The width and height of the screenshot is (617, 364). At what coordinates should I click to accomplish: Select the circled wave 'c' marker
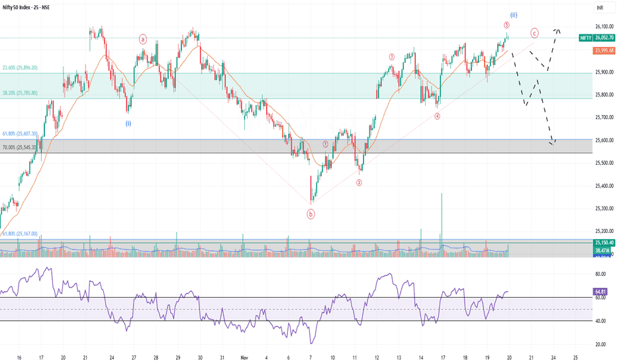(x=534, y=33)
